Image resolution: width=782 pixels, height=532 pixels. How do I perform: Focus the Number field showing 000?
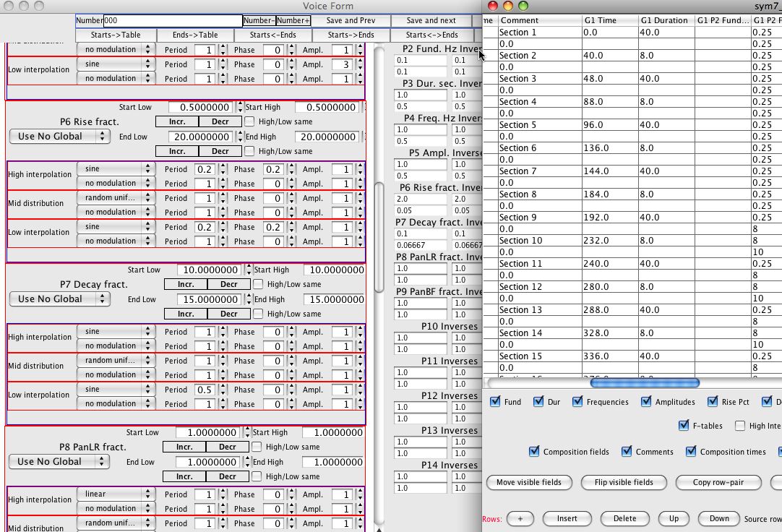tap(173, 20)
